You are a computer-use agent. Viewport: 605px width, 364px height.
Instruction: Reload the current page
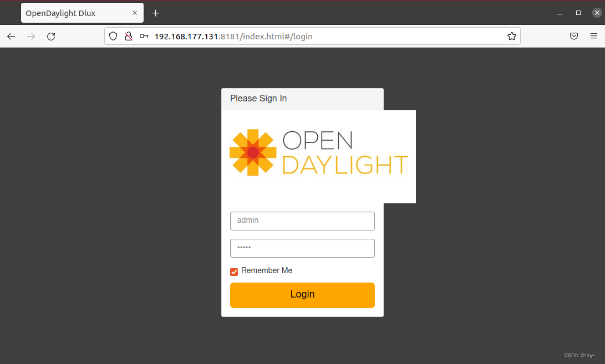(51, 36)
